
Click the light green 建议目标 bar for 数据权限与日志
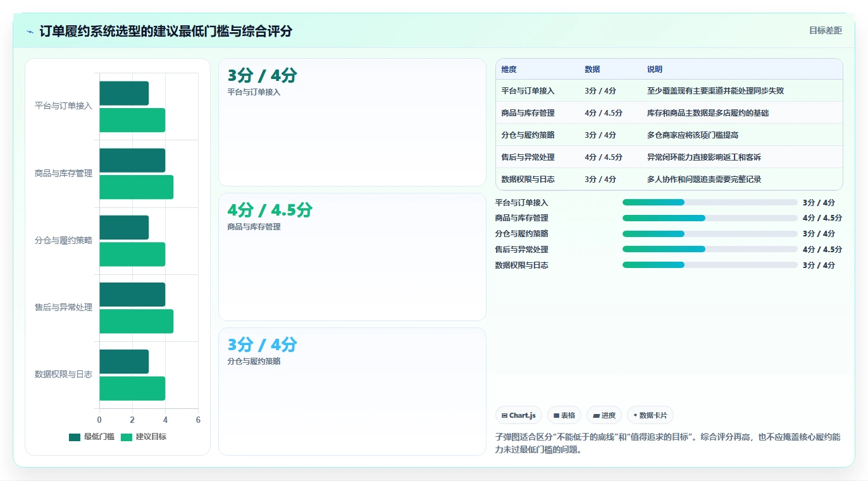[132, 388]
